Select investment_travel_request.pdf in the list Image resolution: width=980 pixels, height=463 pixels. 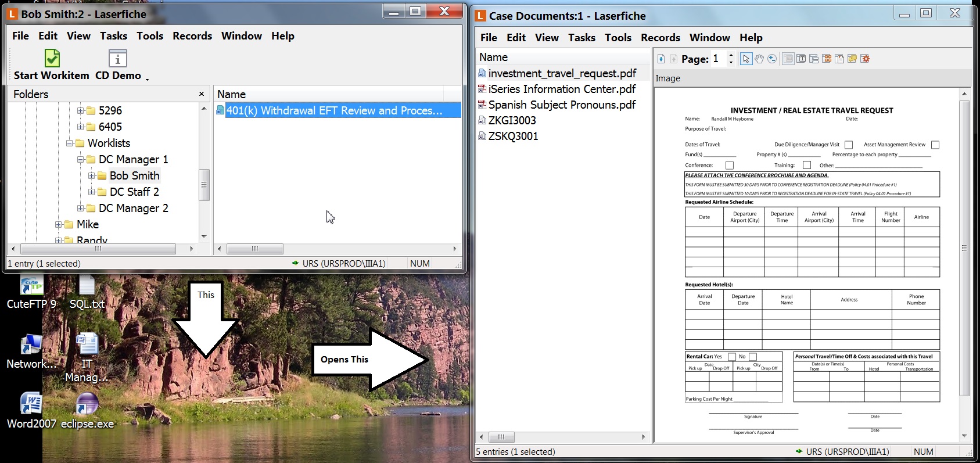[x=562, y=73]
